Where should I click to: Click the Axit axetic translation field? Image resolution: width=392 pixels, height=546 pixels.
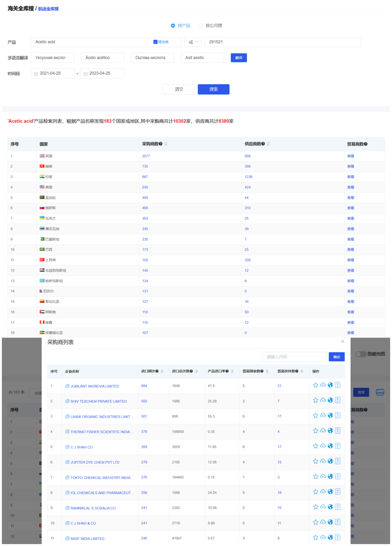(202, 58)
